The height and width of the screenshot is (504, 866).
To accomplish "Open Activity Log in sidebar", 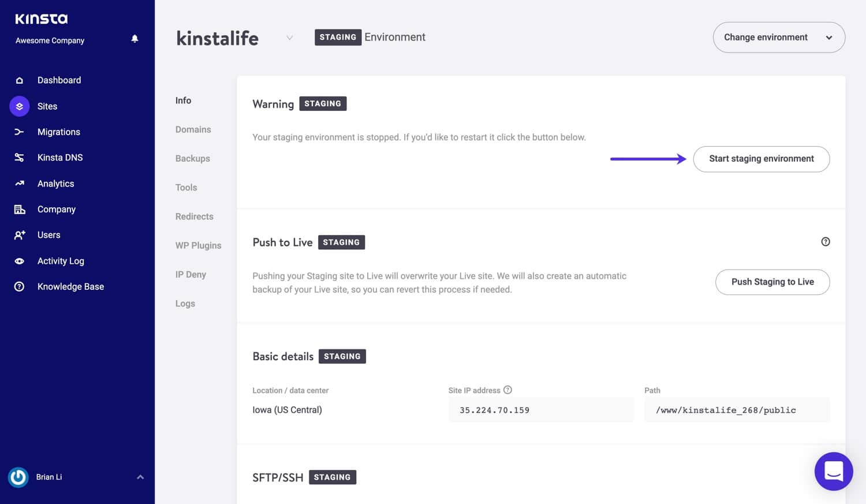I will (x=61, y=261).
